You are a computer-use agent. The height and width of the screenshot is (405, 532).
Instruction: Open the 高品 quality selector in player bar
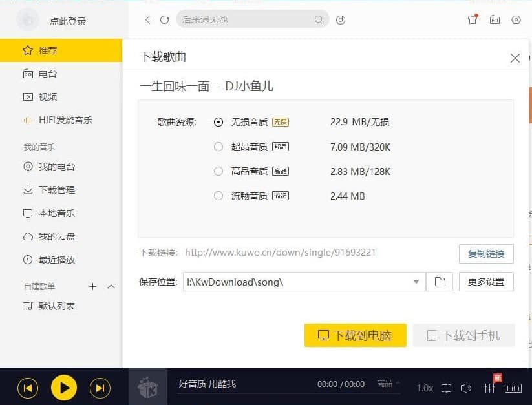click(x=388, y=384)
